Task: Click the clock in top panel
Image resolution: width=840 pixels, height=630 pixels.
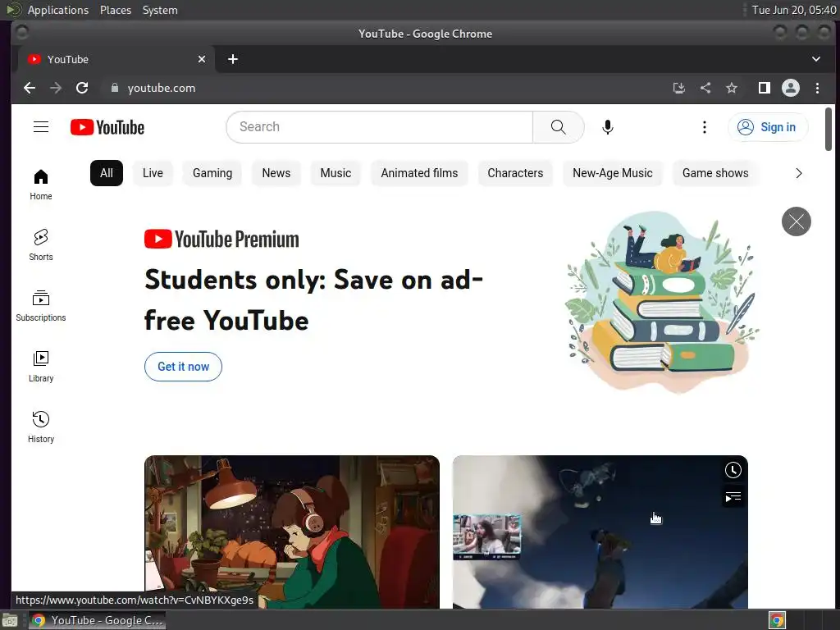Action: (x=794, y=10)
